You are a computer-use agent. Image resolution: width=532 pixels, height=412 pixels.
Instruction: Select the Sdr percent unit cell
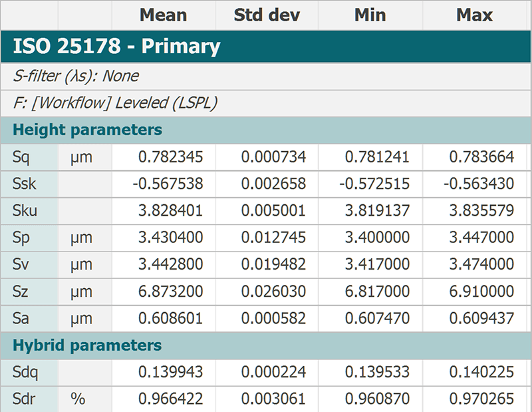(85, 399)
